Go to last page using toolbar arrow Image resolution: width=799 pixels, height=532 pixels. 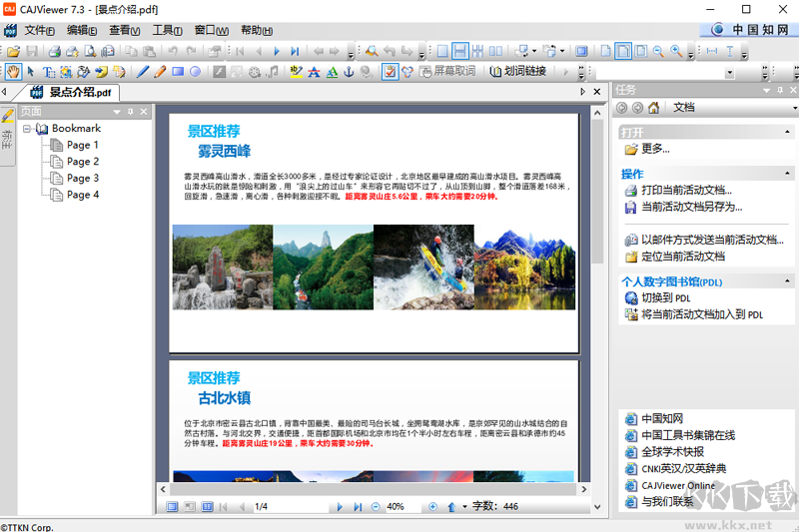click(x=295, y=51)
